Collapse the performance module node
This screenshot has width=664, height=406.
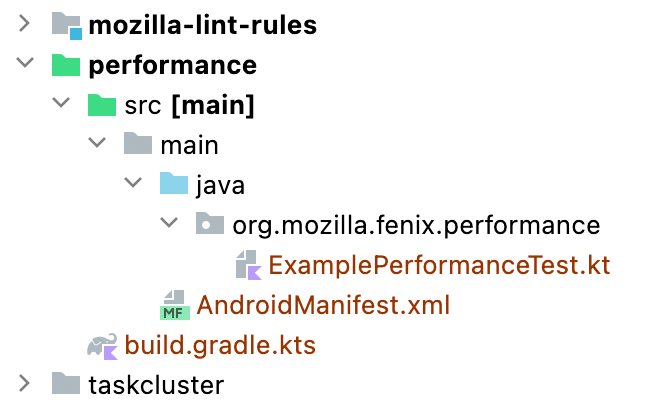25,66
